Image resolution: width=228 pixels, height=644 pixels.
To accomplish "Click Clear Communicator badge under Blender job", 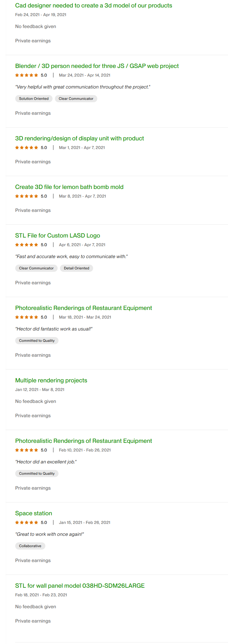I will click(x=76, y=99).
